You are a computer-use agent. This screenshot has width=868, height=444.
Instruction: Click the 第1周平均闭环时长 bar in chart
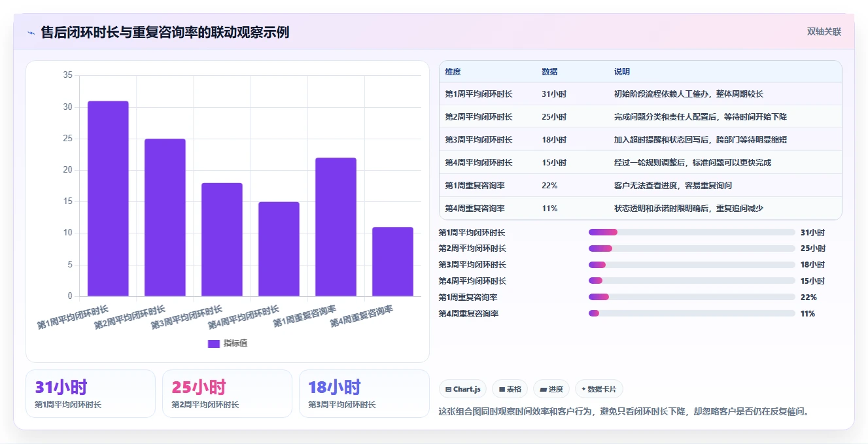[x=108, y=199]
